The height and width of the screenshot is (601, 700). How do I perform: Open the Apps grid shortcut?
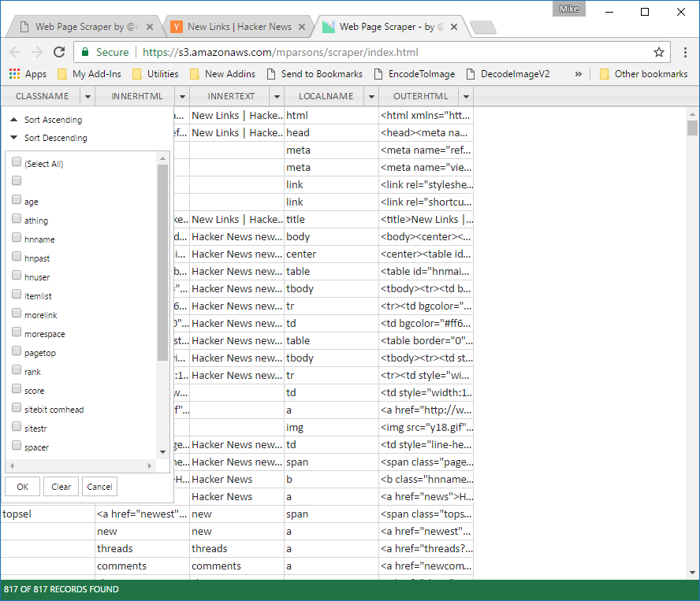click(28, 74)
